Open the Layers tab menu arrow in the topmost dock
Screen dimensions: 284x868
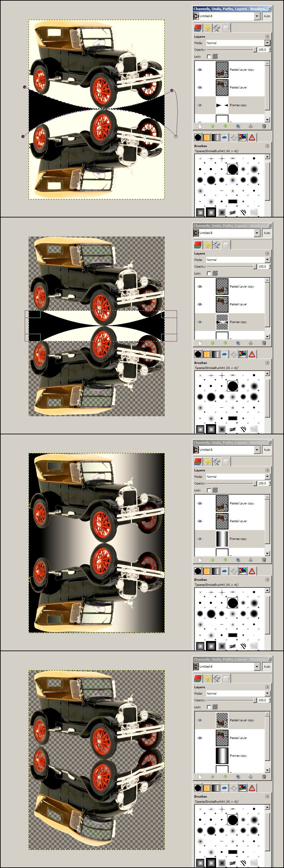[267, 37]
